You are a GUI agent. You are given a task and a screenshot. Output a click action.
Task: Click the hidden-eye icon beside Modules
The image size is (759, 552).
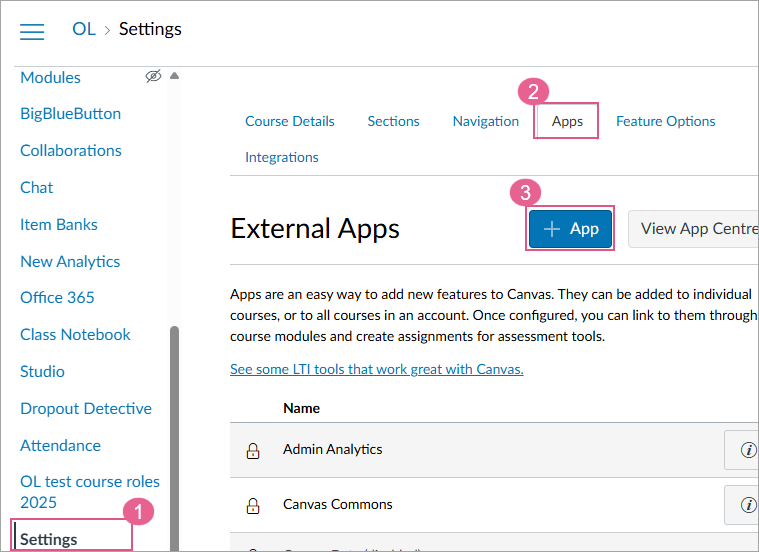point(153,76)
